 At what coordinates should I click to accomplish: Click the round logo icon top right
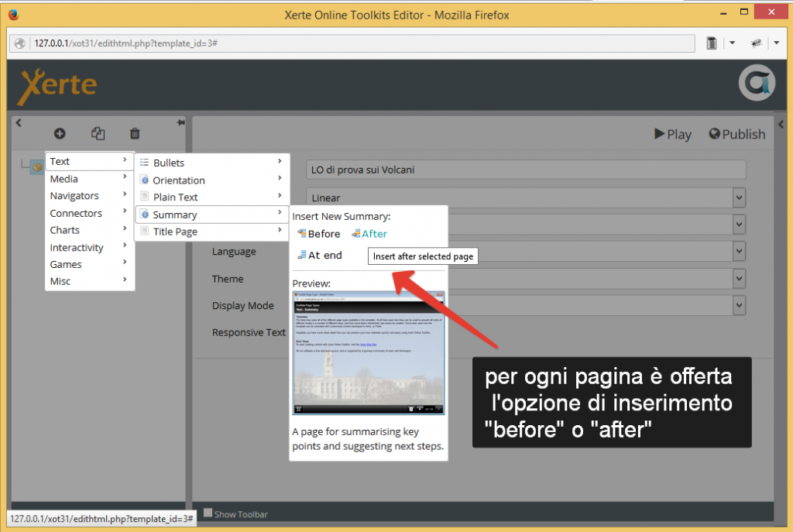757,83
